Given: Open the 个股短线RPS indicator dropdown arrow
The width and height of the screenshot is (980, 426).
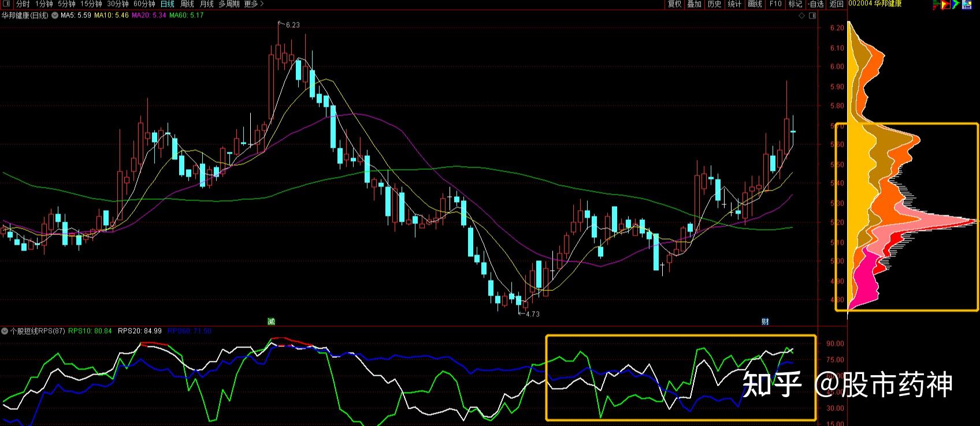Looking at the screenshot, I should point(5,331).
